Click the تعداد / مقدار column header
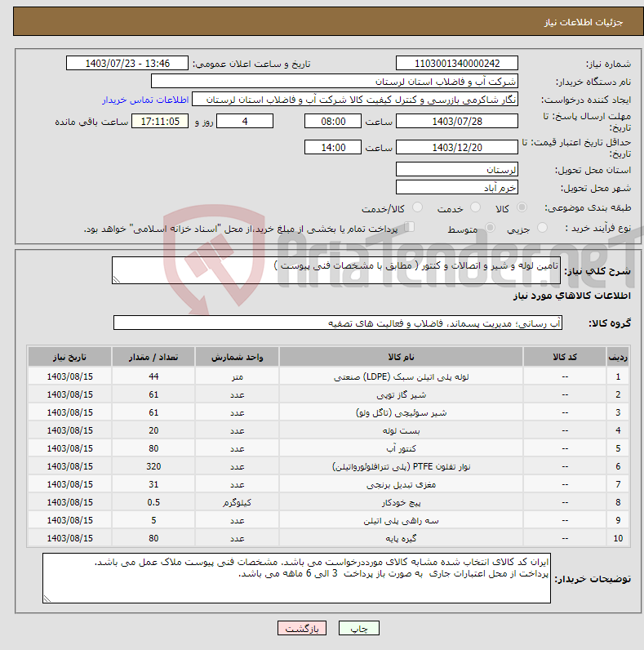 [153, 357]
